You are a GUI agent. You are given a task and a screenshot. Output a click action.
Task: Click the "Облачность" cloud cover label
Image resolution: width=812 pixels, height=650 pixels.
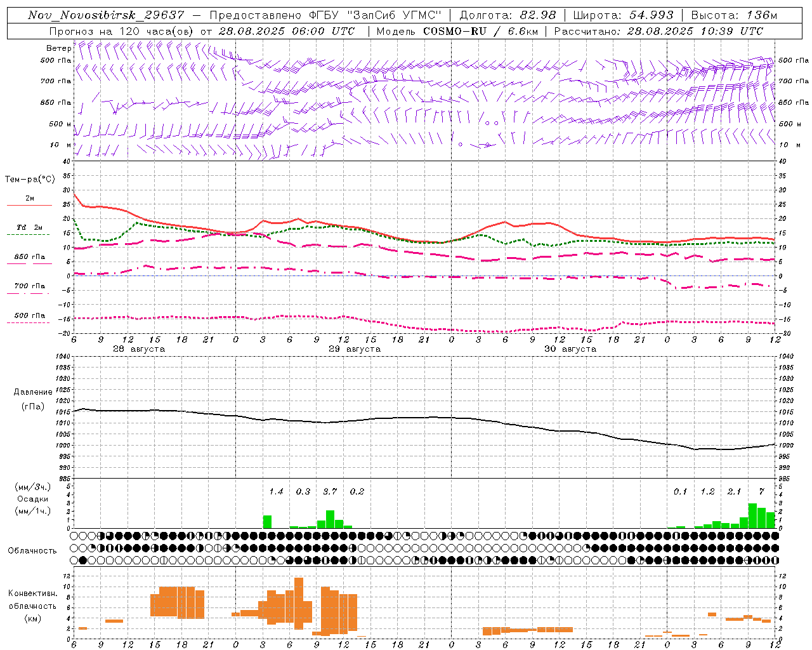pyautogui.click(x=32, y=550)
